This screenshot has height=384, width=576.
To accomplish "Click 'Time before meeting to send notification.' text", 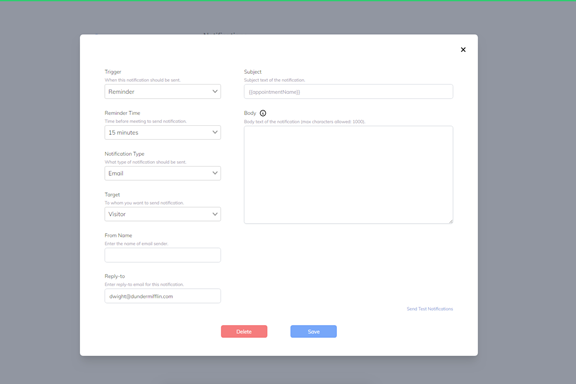I will [x=145, y=121].
